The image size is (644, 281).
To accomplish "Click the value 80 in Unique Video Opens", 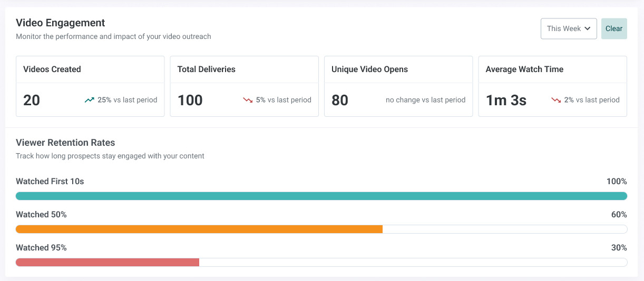I will [340, 100].
